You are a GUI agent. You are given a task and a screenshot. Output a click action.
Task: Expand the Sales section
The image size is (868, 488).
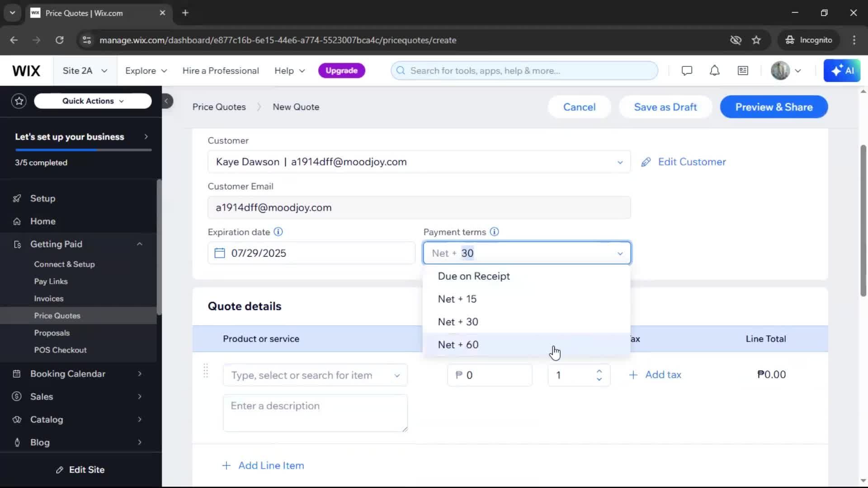(140, 396)
